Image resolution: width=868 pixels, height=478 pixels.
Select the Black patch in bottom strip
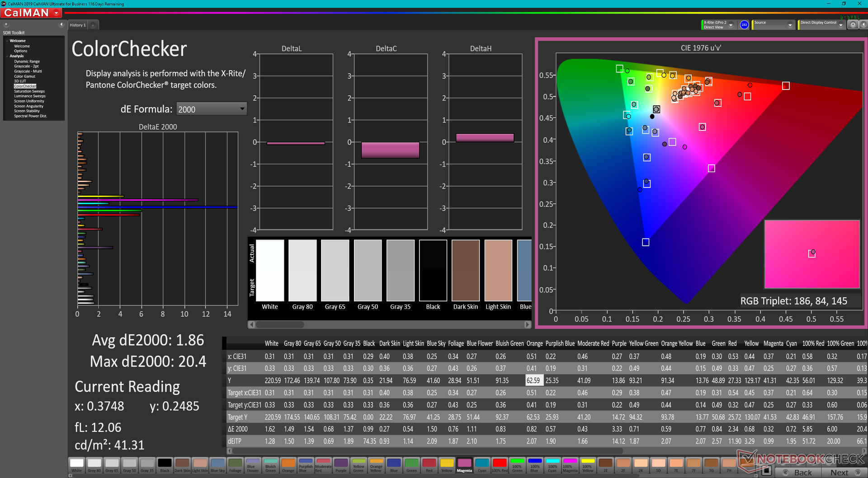pos(165,465)
